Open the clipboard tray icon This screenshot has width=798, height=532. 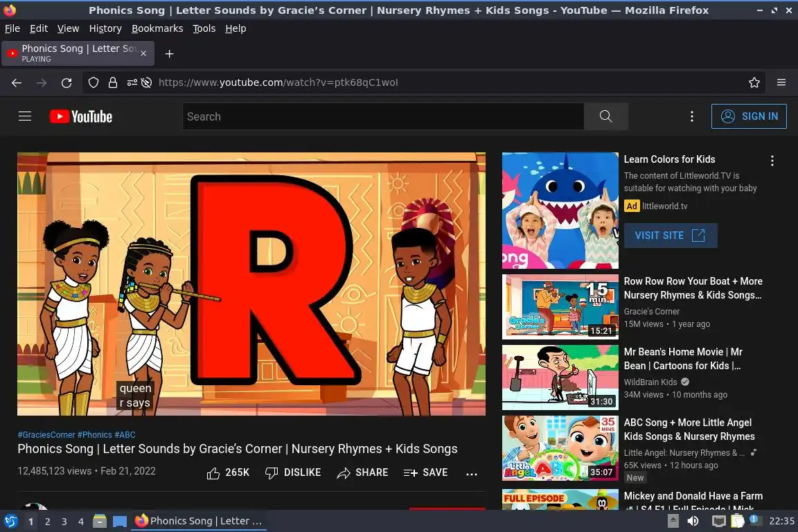coord(738,522)
